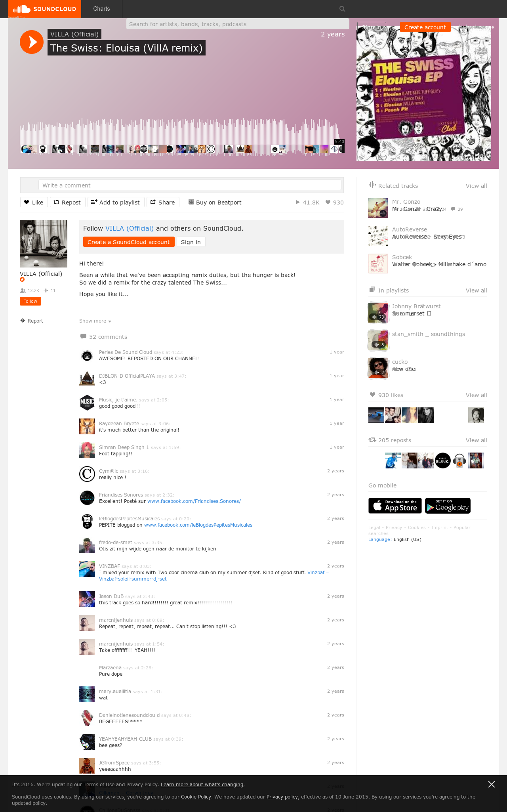Viewport: 507px width, 812px height.
Task: Open Perles De Sound Cloud commenter avatar
Action: point(87,355)
